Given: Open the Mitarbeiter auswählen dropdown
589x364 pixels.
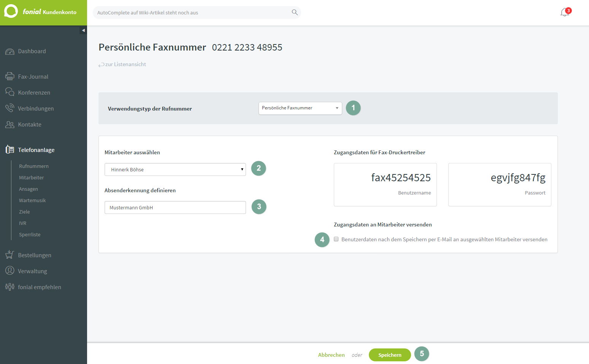Looking at the screenshot, I should pyautogui.click(x=175, y=169).
